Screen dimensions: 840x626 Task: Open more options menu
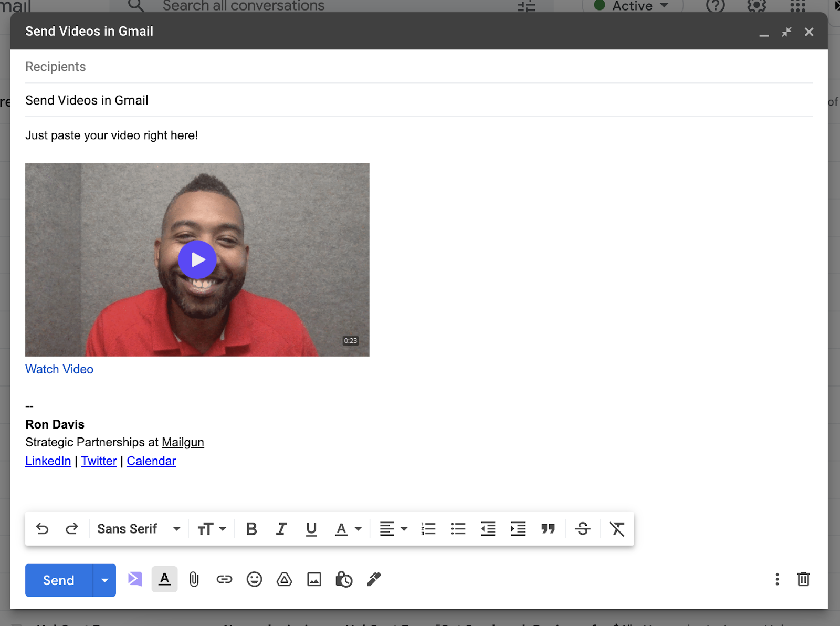pos(777,579)
